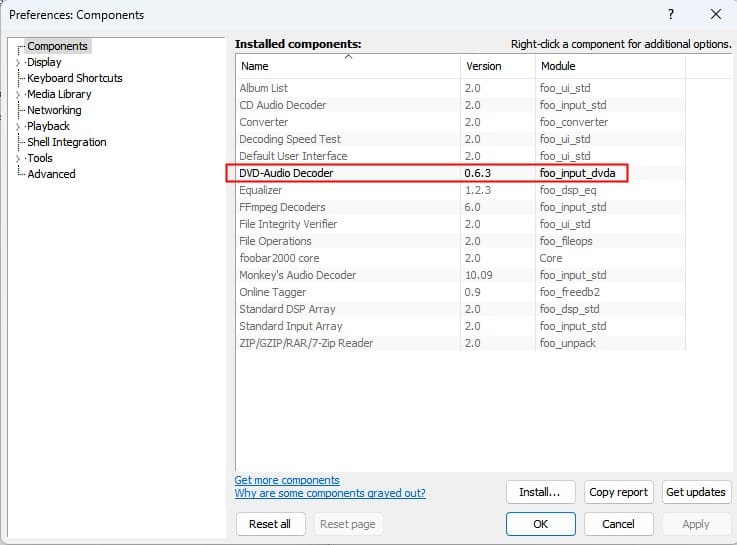The height and width of the screenshot is (545, 737).
Task: Click the Reset all button
Action: click(x=270, y=524)
